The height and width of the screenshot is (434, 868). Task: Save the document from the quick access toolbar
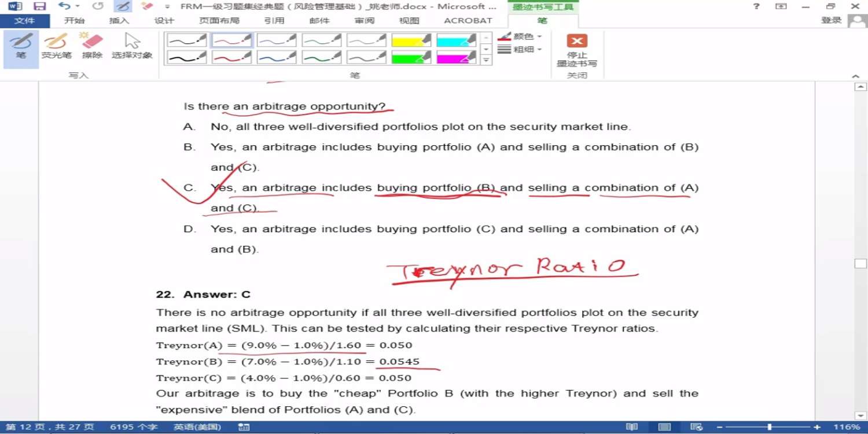tap(39, 6)
